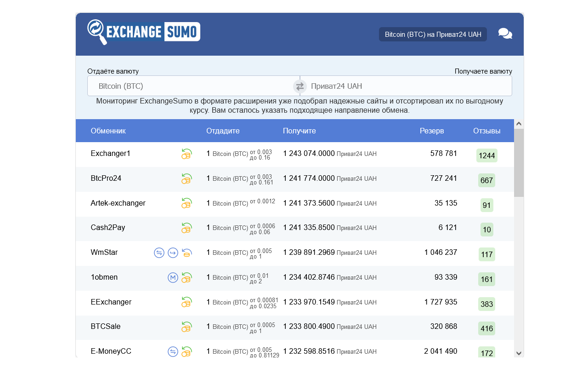588x368 pixels.
Task: Click the ExchangeSumo logo
Action: (144, 32)
